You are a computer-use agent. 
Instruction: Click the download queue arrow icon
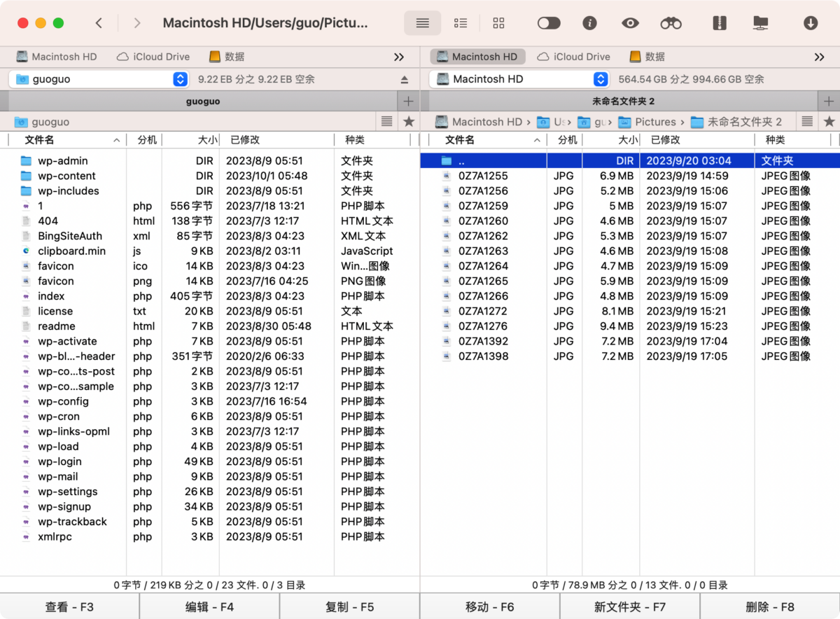tap(811, 23)
